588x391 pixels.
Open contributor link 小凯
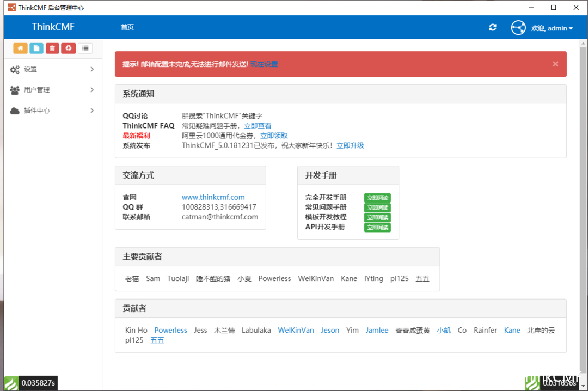point(444,330)
